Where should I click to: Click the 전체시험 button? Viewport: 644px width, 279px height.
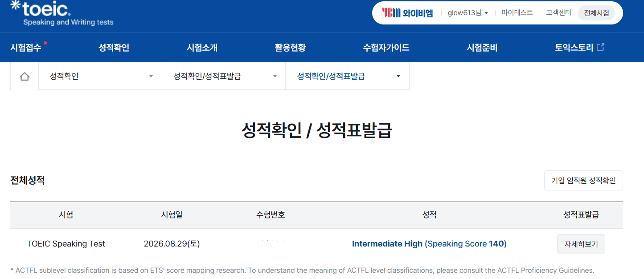coord(596,13)
